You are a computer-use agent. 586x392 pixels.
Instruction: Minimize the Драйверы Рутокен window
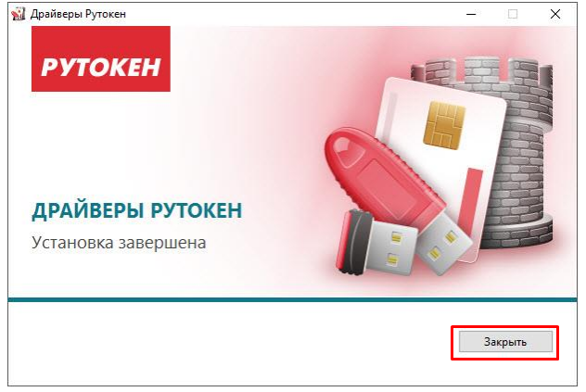471,14
